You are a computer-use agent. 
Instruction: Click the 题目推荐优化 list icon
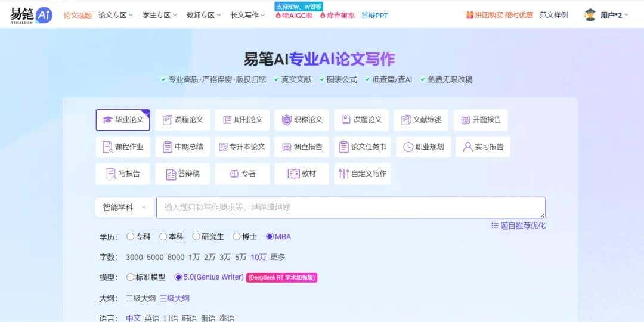tap(494, 225)
